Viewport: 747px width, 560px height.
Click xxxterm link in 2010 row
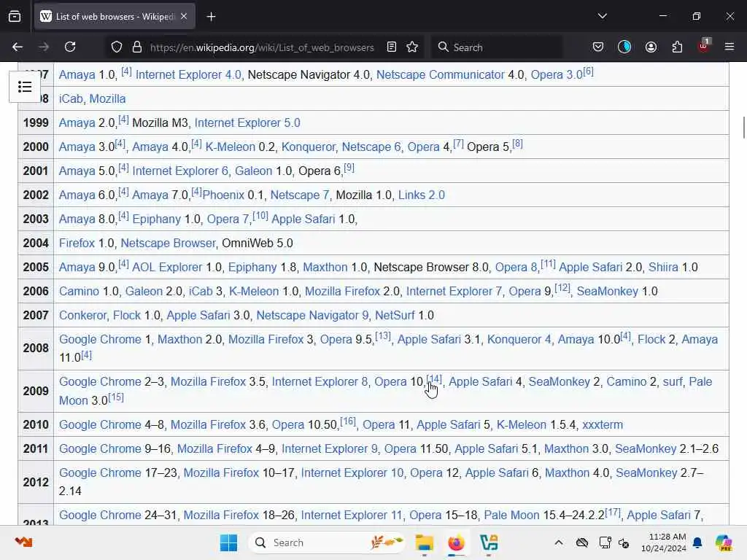pos(602,424)
